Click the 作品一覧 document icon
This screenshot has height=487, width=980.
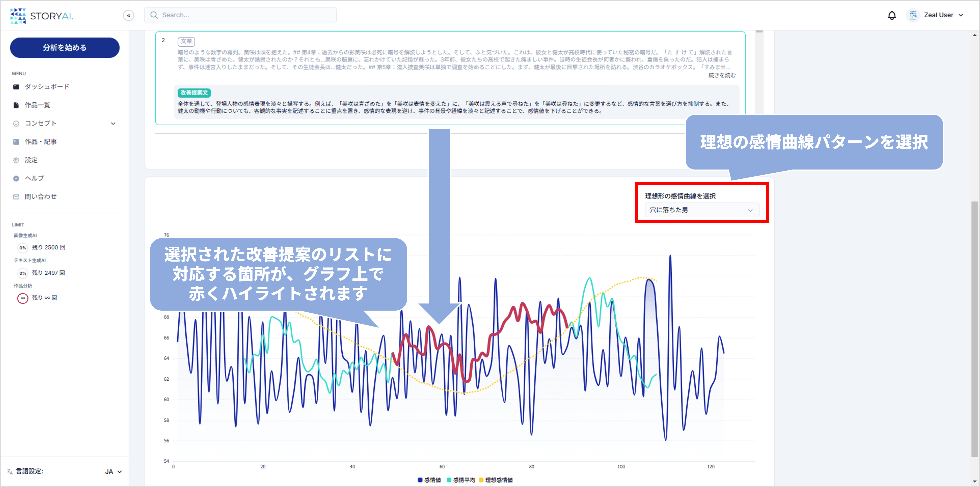point(16,105)
